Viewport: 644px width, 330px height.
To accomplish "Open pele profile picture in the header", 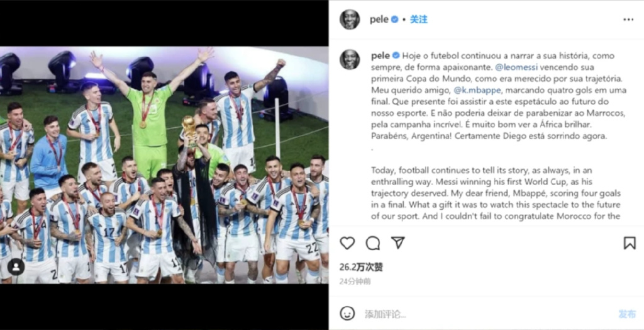I will tap(350, 20).
